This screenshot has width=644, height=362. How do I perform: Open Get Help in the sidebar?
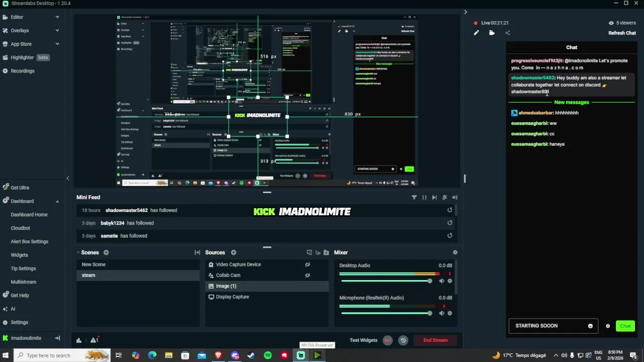[x=20, y=296]
